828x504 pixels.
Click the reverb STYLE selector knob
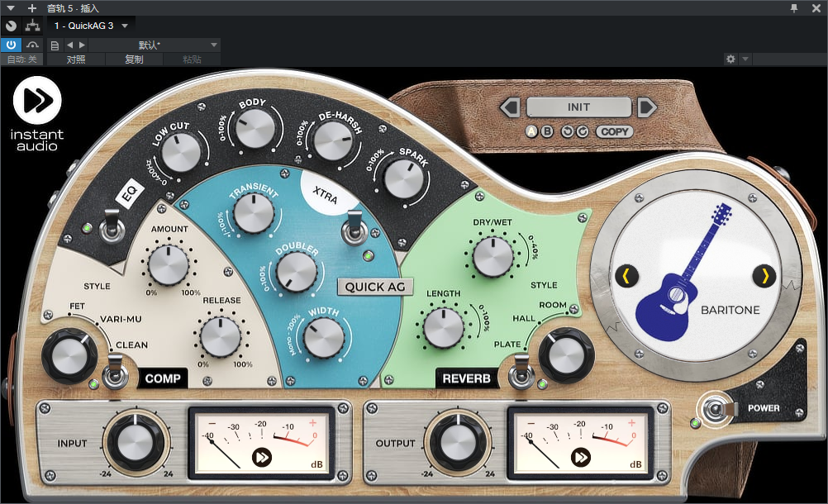pos(566,355)
